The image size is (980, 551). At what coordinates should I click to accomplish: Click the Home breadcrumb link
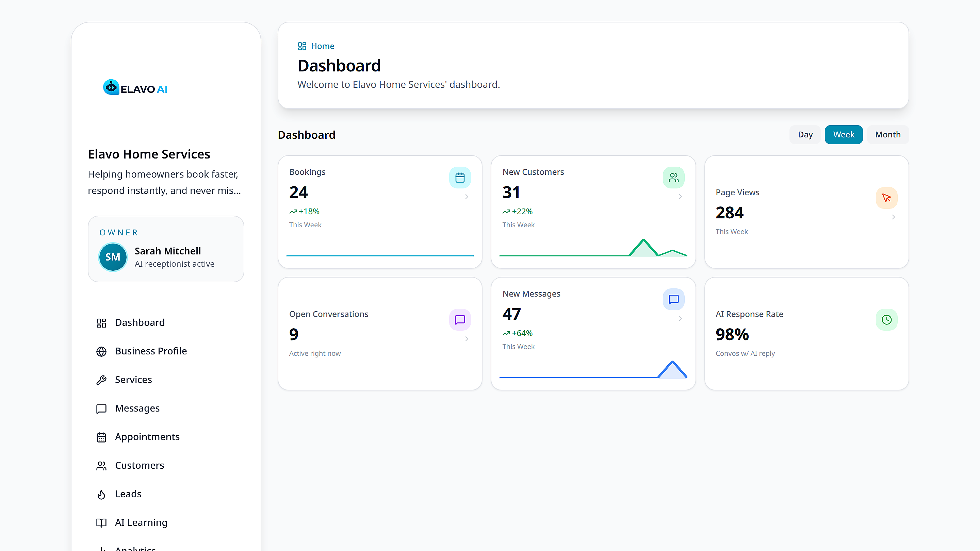coord(322,46)
